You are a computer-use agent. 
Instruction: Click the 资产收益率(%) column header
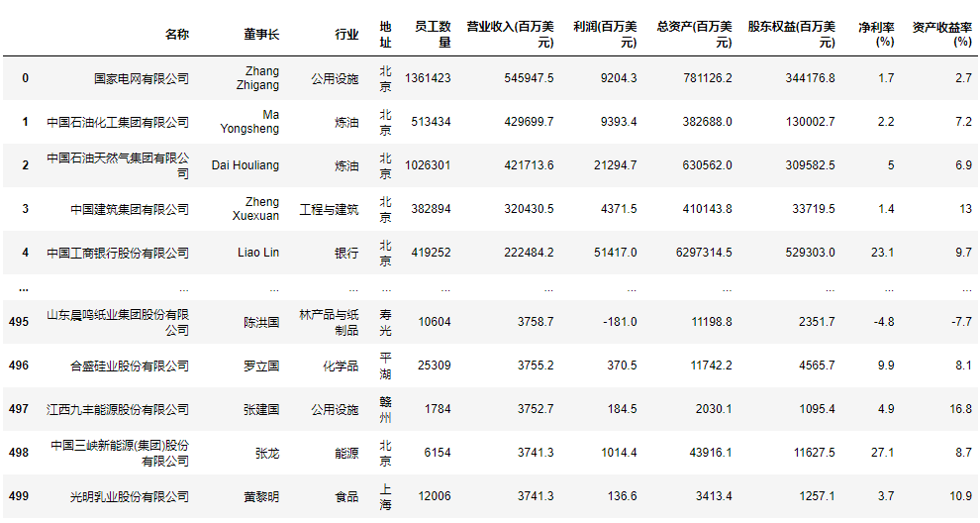pos(941,35)
